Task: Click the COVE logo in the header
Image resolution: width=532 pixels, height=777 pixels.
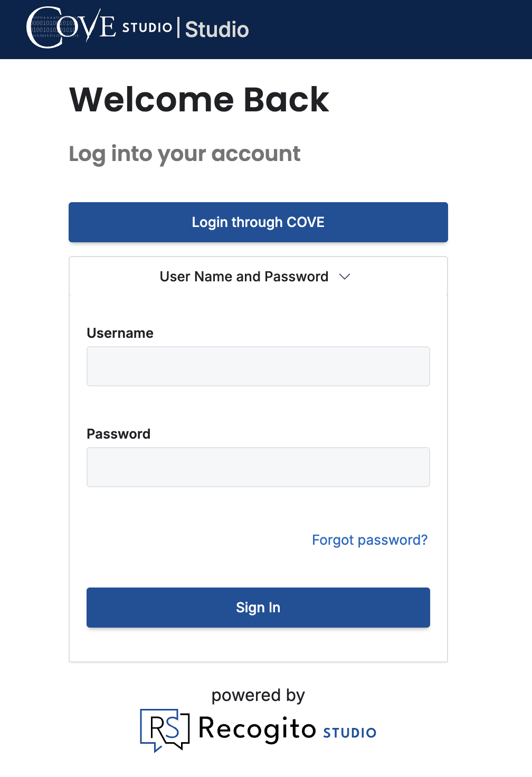Action: pyautogui.click(x=70, y=27)
